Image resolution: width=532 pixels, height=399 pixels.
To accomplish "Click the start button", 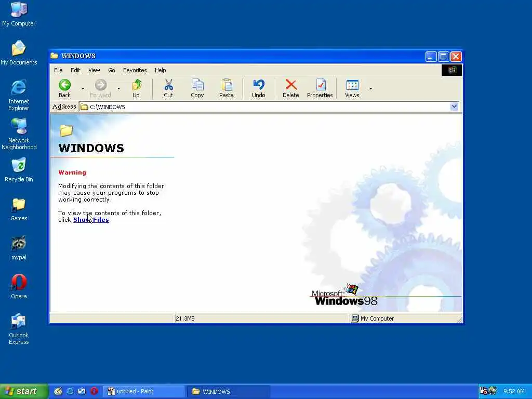I will tap(24, 391).
